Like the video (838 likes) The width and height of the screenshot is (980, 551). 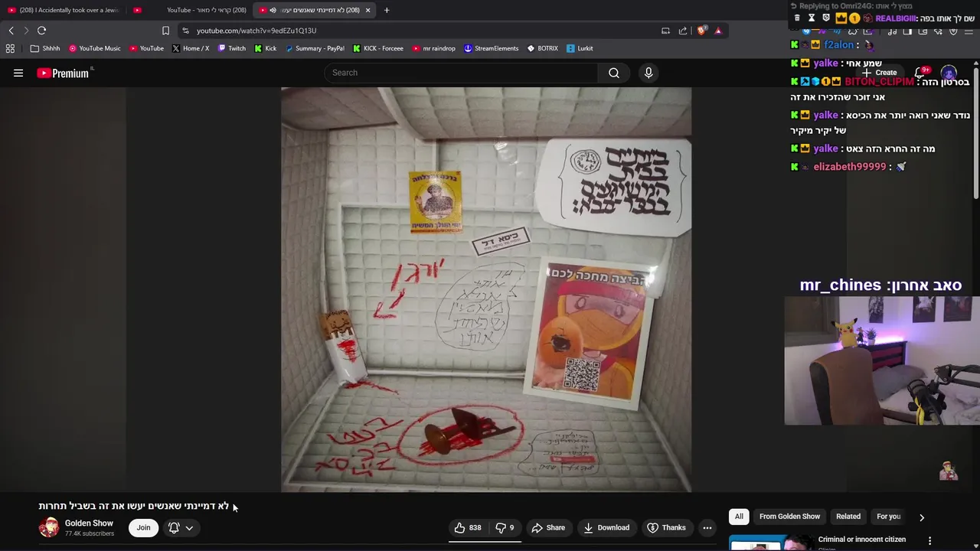[468, 527]
